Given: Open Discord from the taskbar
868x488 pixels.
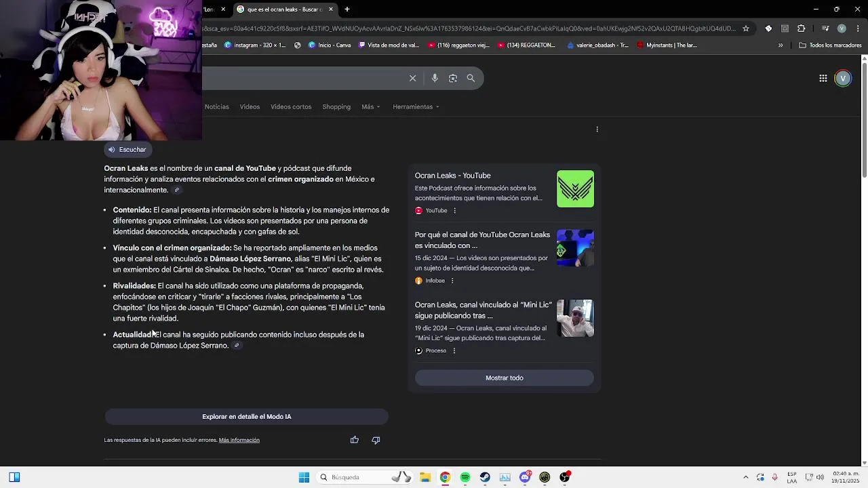Looking at the screenshot, I should [x=525, y=477].
